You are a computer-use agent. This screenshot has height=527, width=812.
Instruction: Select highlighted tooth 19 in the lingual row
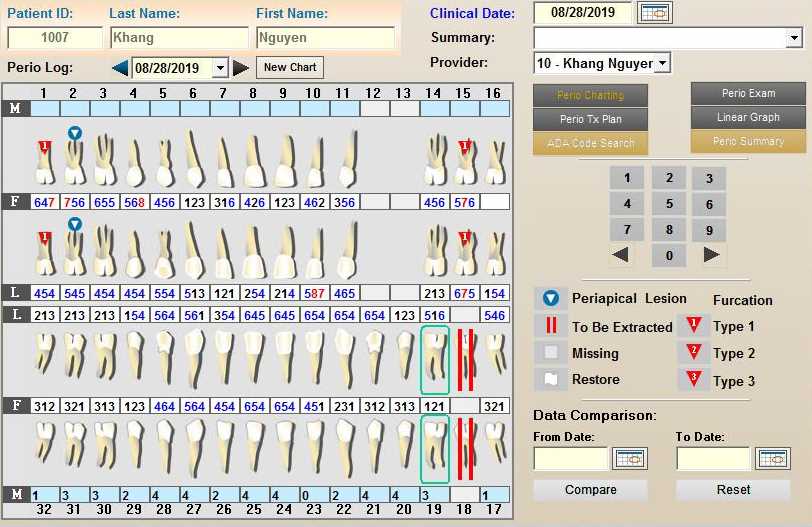point(434,360)
